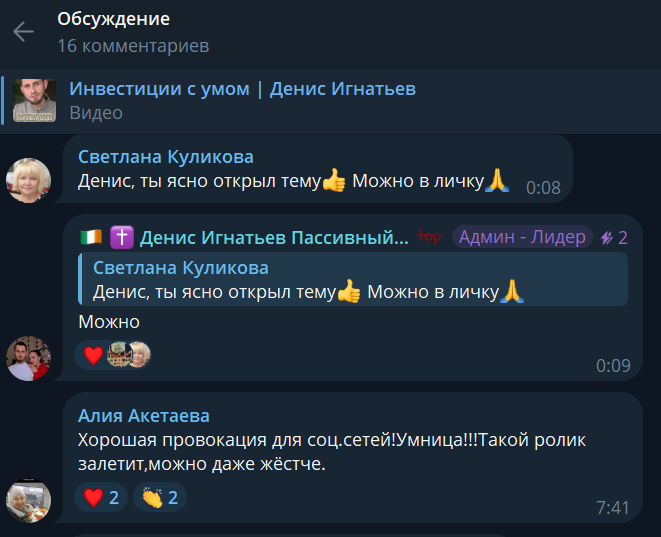The height and width of the screenshot is (537, 661).
Task: Open the Инвестиции с умом channel link
Action: [242, 89]
